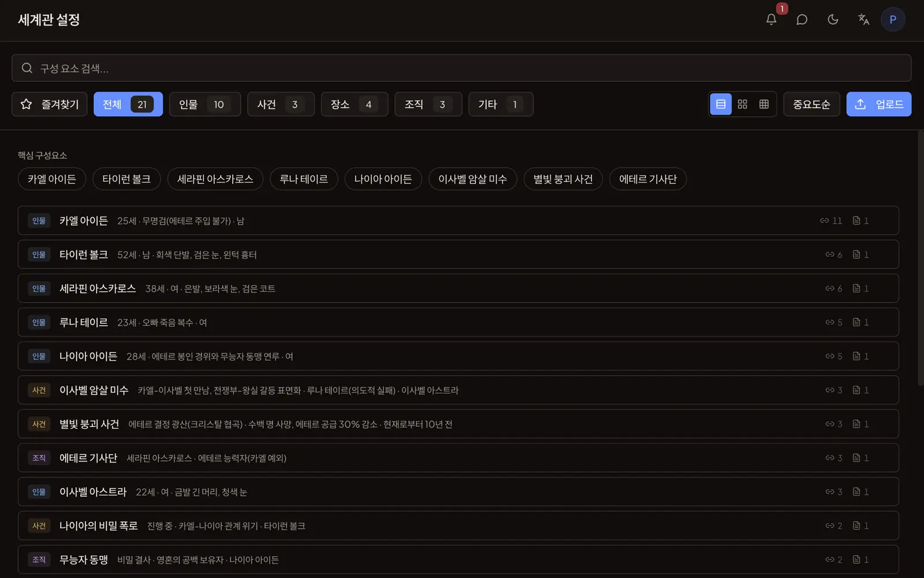Image resolution: width=924 pixels, height=578 pixels.
Task: Select the 사건 tab
Action: tap(281, 105)
